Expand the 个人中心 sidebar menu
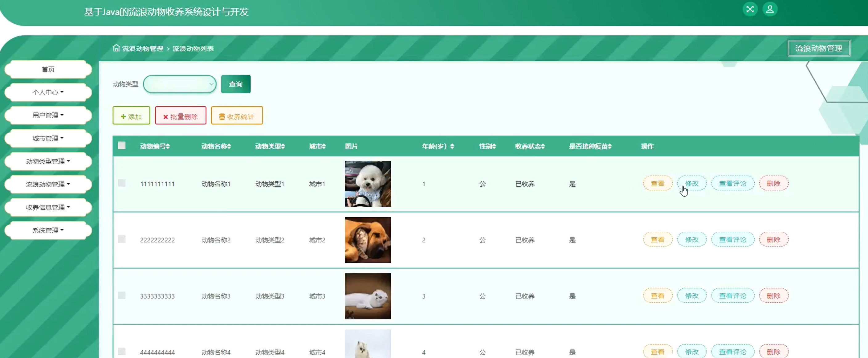The image size is (868, 358). (48, 92)
